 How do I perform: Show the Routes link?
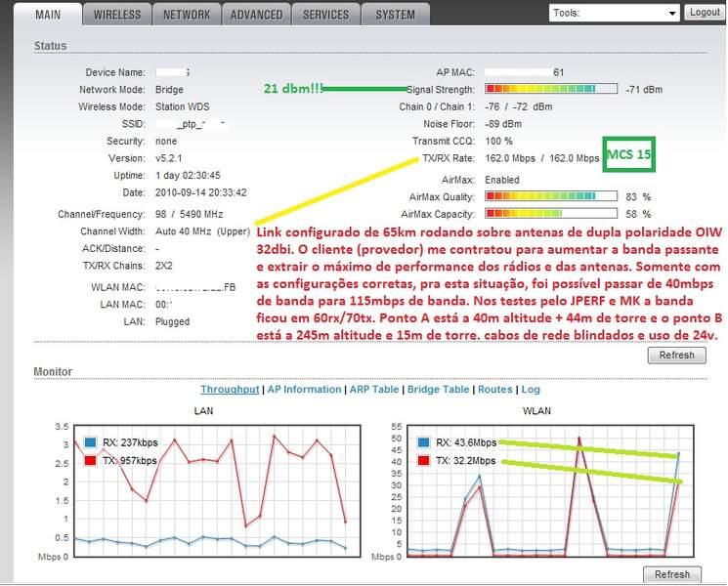coord(494,390)
